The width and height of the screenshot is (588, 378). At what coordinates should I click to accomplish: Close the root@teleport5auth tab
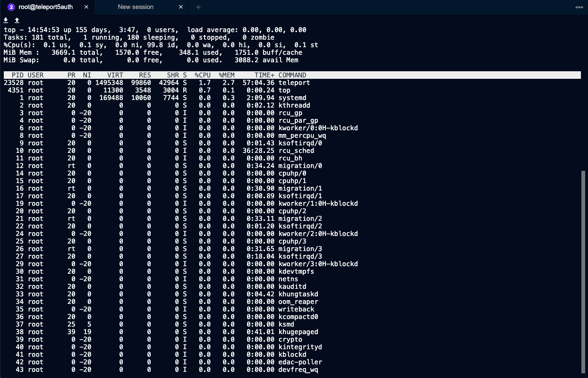point(86,7)
